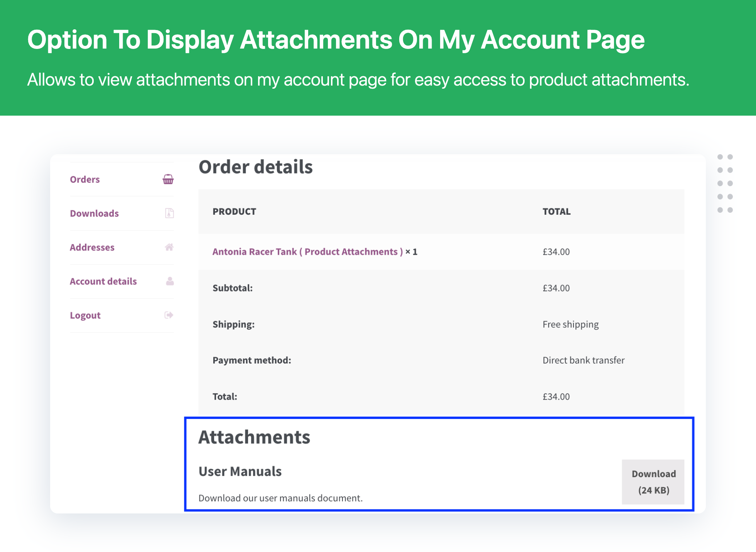Click the Direct bank transfer payment text
Viewport: 756px width, 552px height.
pyautogui.click(x=583, y=360)
